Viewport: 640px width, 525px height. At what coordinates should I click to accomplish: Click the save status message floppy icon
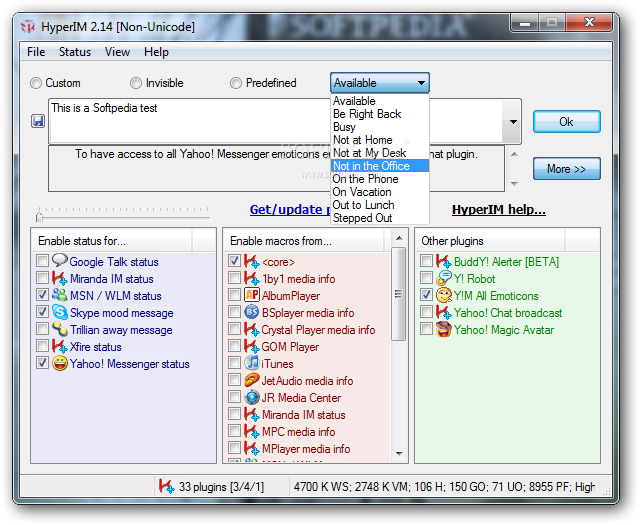click(x=38, y=121)
